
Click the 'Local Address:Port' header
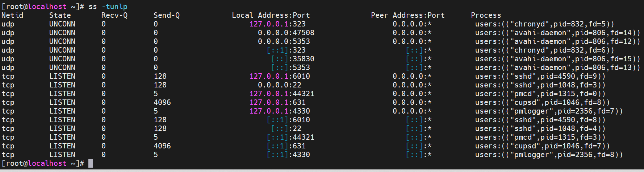271,15
